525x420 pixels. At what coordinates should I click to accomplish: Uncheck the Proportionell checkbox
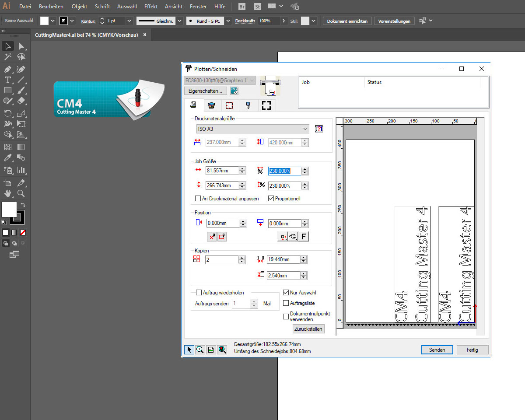271,199
